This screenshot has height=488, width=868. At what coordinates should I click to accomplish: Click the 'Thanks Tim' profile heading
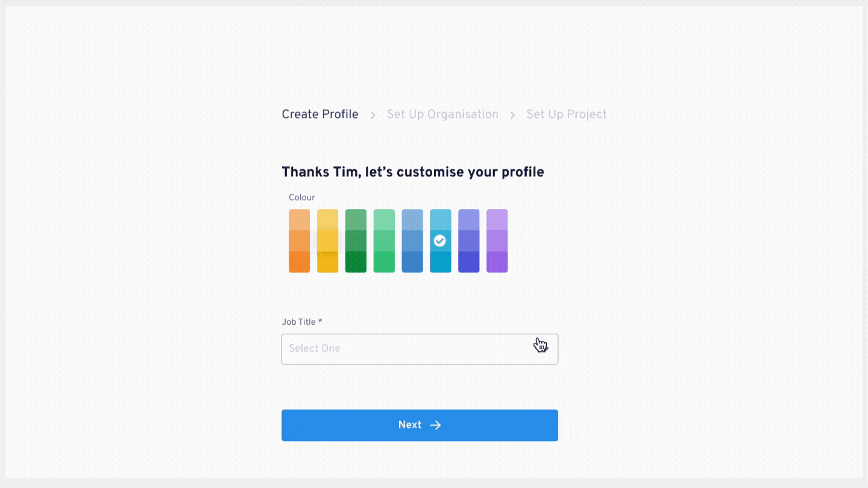tap(413, 172)
